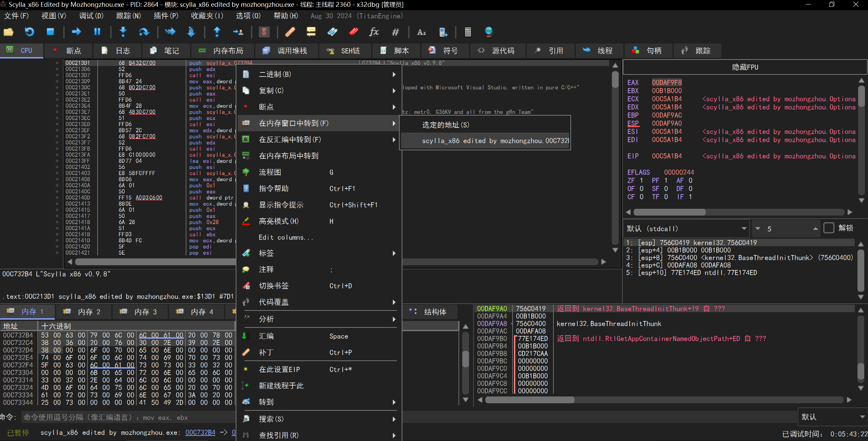Viewport: 868px width, 441px height.
Task: Open the 文件(F) menu
Action: pos(16,16)
